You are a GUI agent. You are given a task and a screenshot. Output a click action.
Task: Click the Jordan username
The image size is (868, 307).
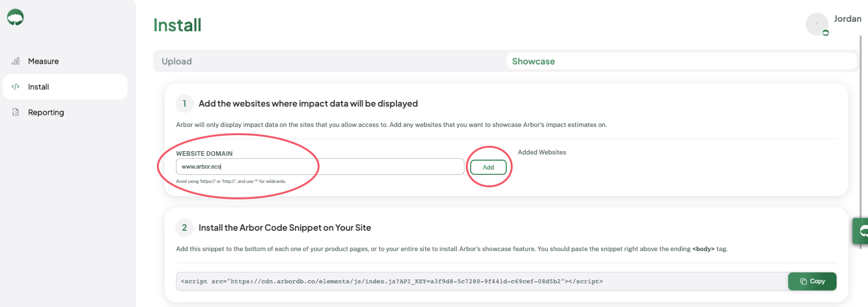(x=848, y=19)
